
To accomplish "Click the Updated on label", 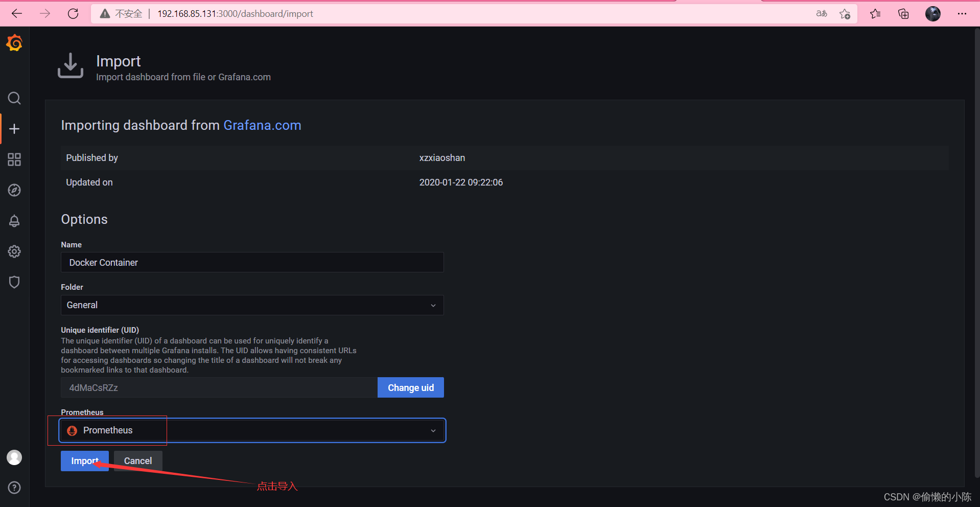I will click(x=89, y=182).
